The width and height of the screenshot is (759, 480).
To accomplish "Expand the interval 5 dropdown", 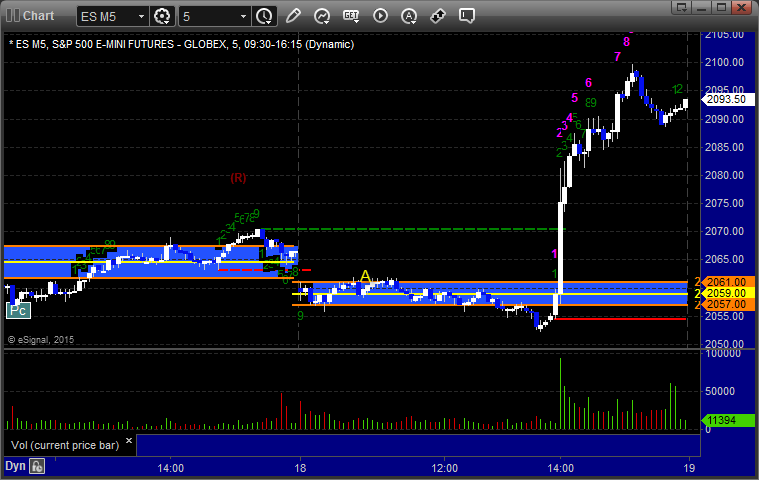I will click(244, 16).
